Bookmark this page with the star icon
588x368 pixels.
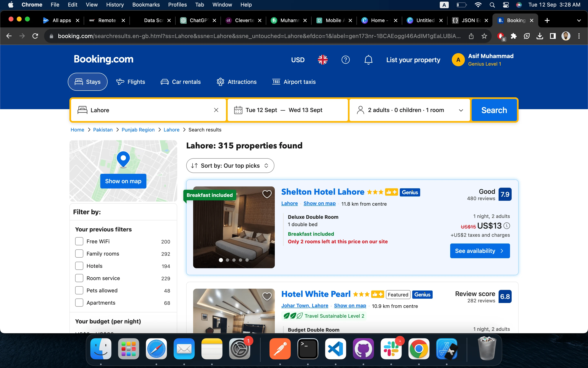click(x=484, y=36)
